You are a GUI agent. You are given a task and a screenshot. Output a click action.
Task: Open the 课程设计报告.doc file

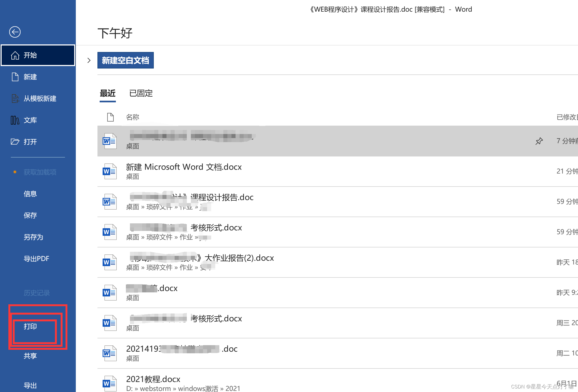338,202
